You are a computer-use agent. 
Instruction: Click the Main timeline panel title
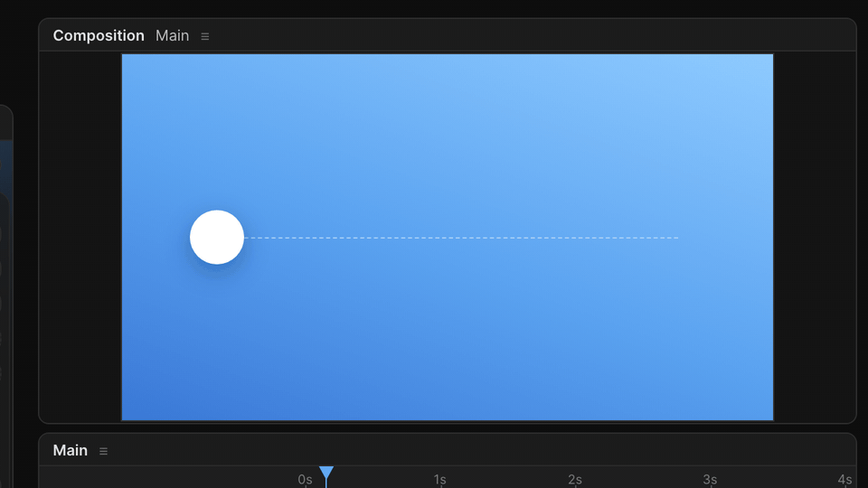[x=71, y=450]
